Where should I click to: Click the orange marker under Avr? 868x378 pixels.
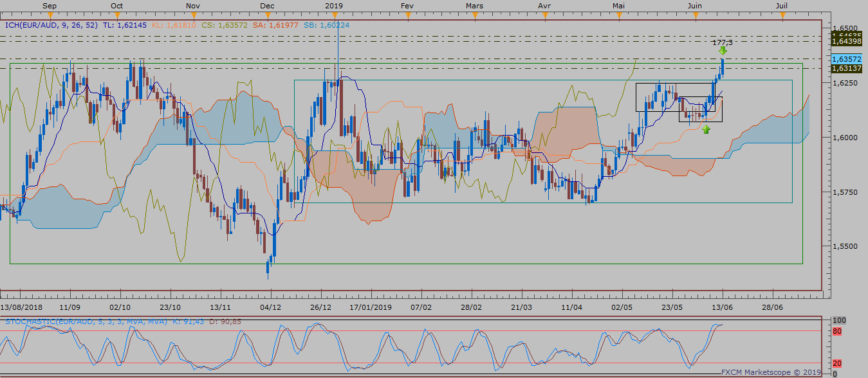545,14
